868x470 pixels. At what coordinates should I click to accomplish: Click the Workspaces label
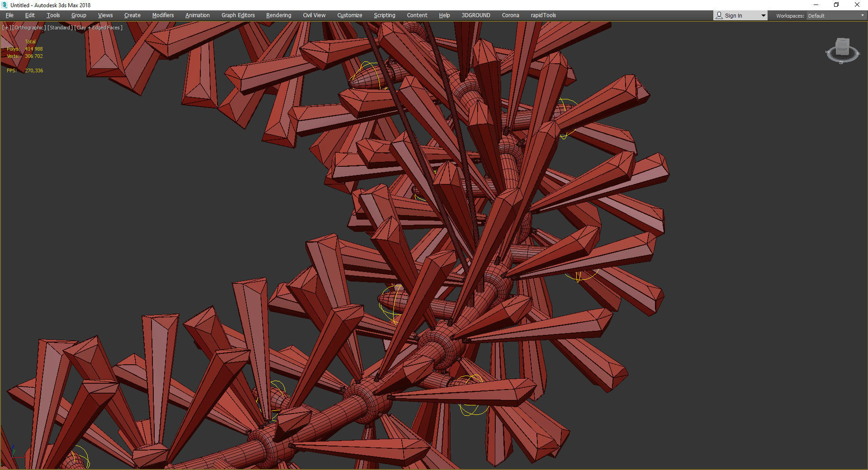tap(790, 16)
